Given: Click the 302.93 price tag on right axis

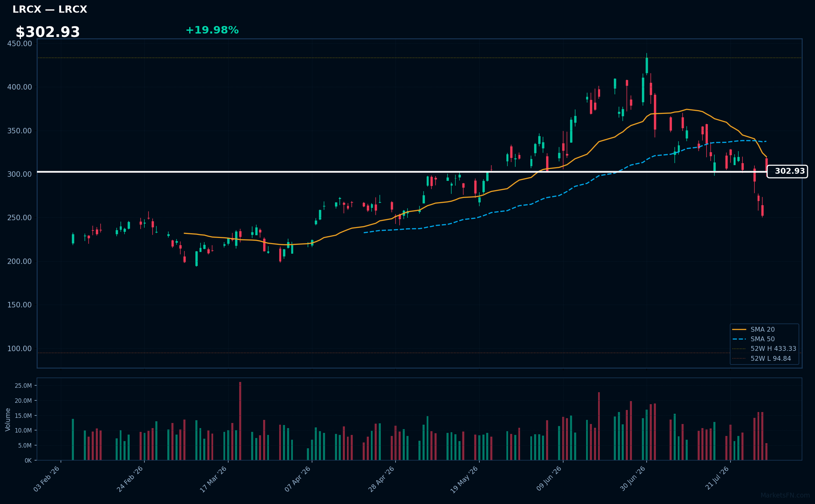Looking at the screenshot, I should coord(787,171).
